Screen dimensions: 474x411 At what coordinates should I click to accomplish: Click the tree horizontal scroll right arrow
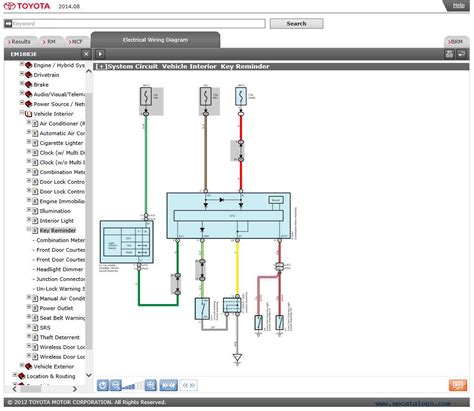[75, 389]
